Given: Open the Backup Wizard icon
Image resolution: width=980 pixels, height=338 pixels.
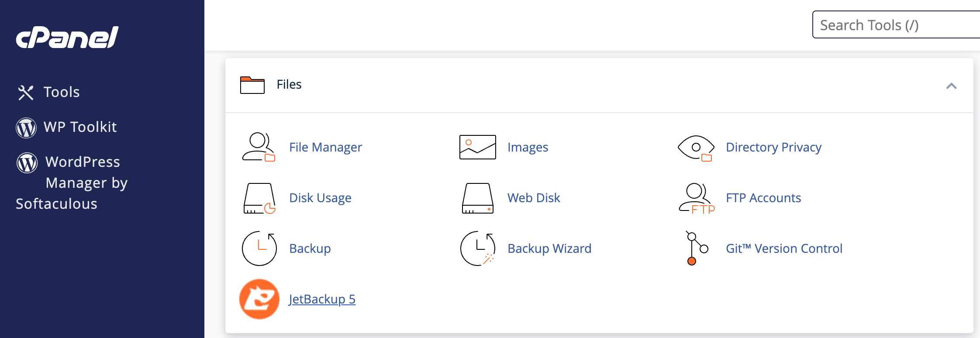Looking at the screenshot, I should pos(477,248).
